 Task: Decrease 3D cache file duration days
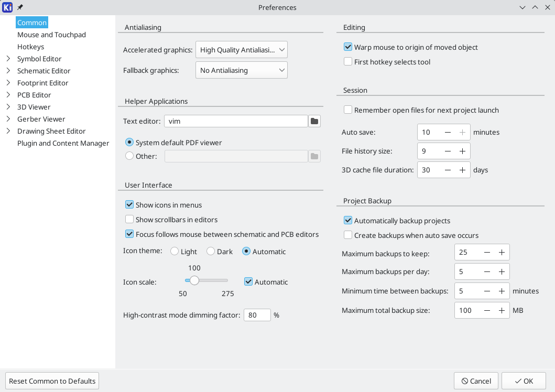tap(448, 170)
